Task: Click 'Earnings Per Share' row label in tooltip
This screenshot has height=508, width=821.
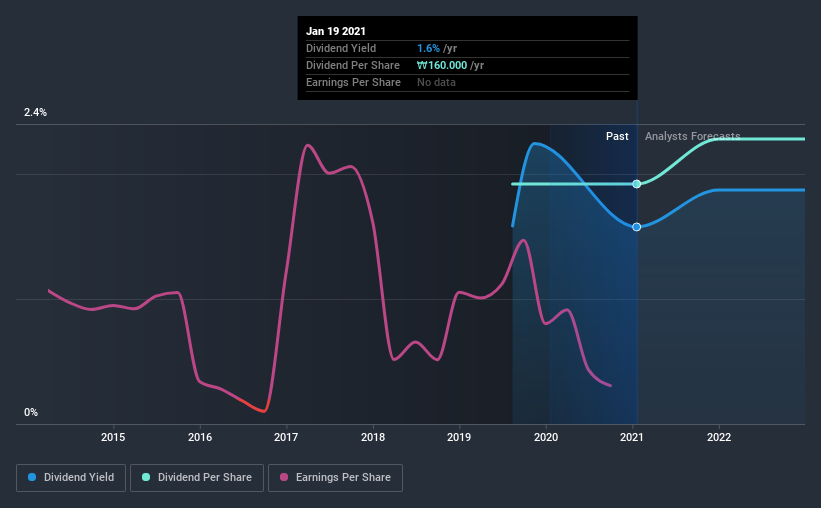Action: click(353, 82)
